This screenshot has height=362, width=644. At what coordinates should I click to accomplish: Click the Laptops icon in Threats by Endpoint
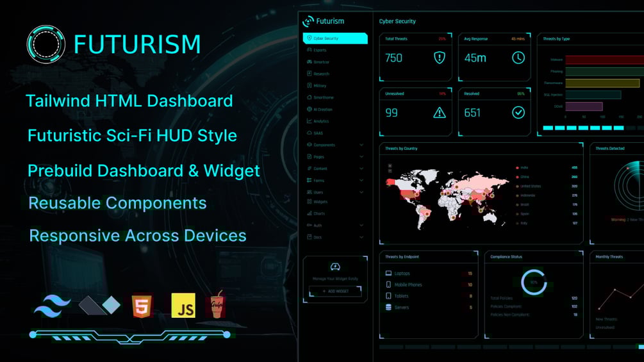[388, 273]
